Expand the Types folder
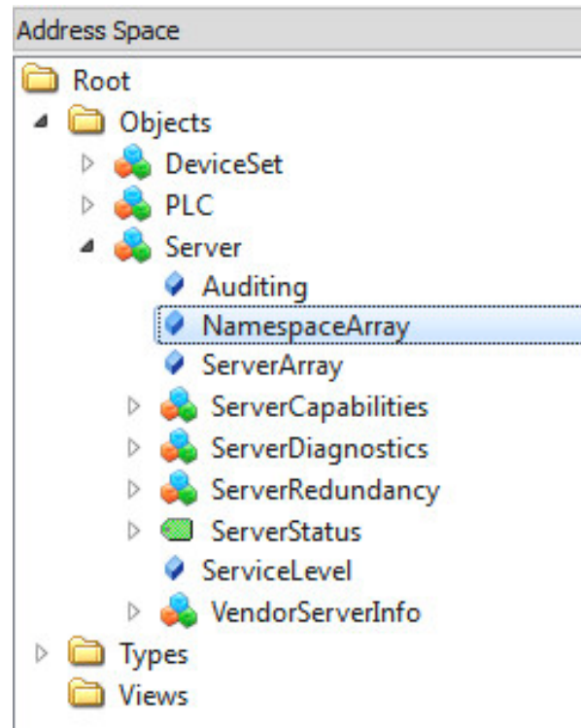The height and width of the screenshot is (728, 581). click(x=42, y=653)
